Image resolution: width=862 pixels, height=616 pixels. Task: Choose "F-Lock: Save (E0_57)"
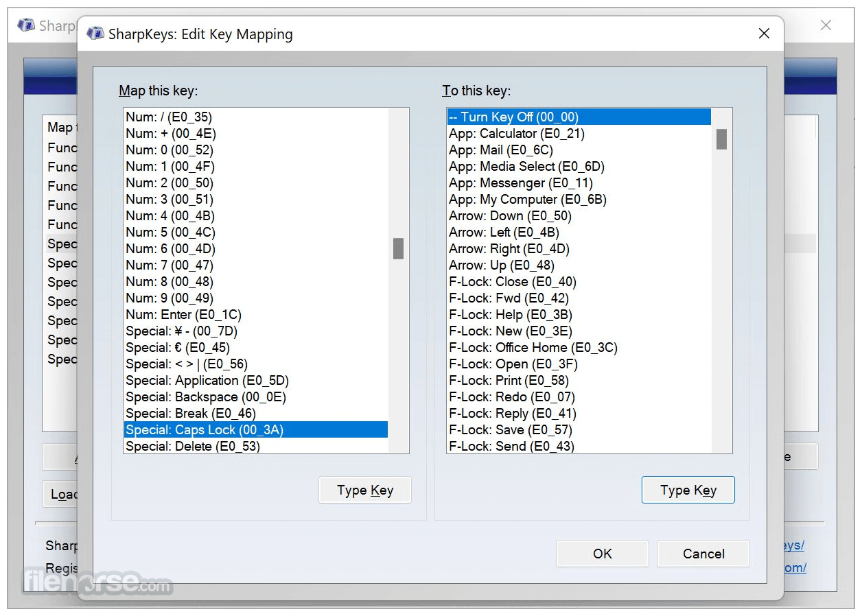[x=579, y=429]
